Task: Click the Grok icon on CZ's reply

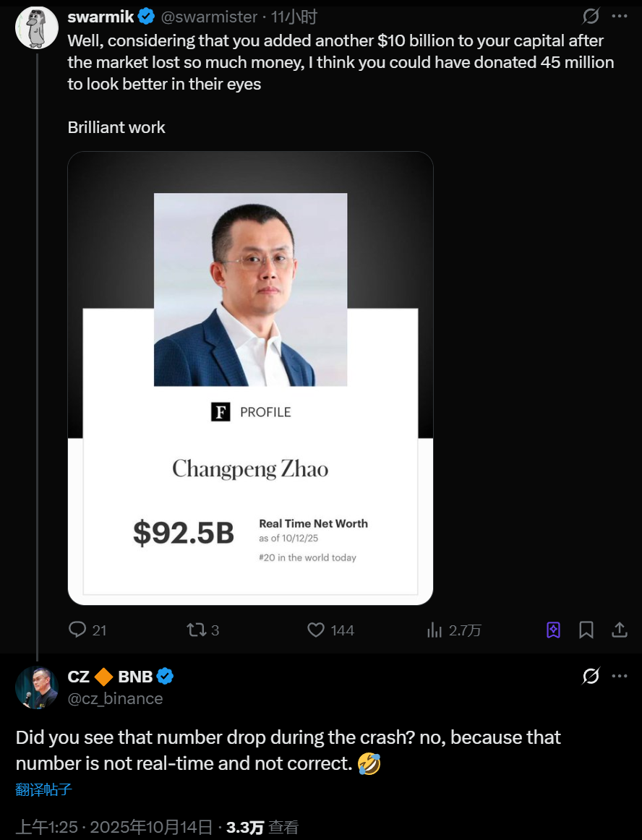Action: pos(591,676)
